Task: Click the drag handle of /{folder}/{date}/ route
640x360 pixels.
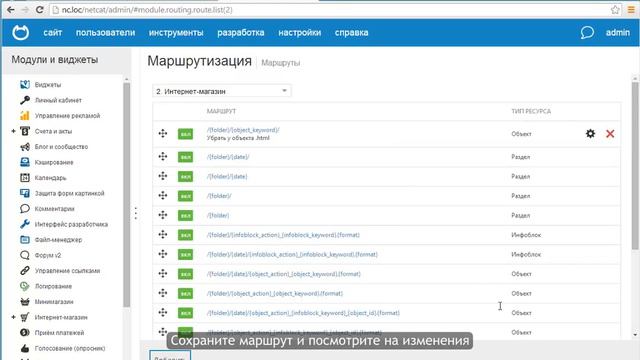Action: [163, 156]
